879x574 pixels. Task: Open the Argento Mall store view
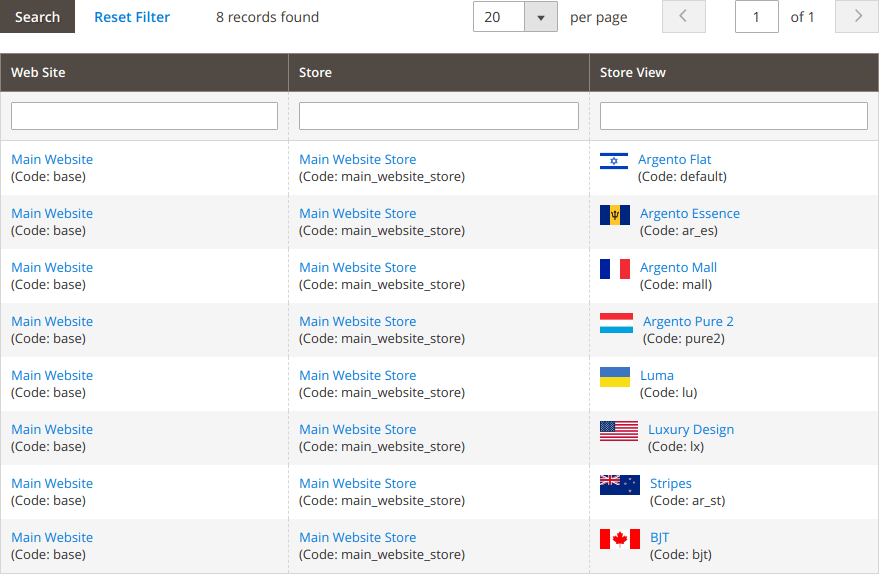click(x=678, y=267)
